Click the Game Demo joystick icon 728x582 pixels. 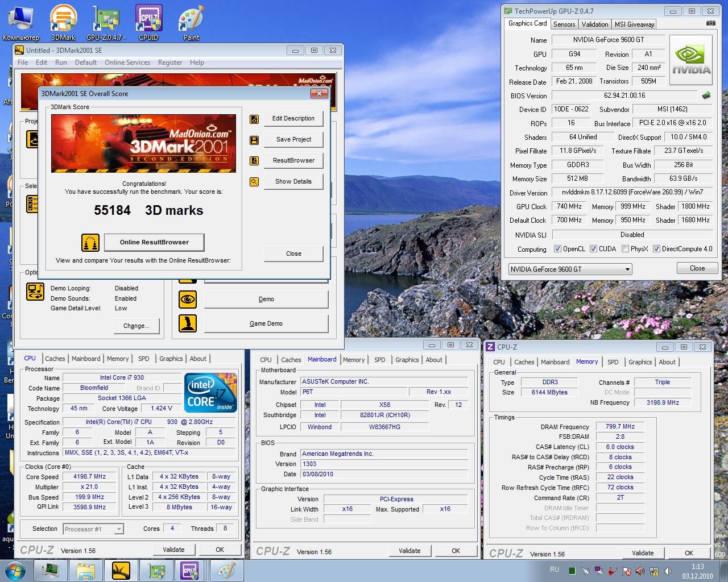click(188, 323)
